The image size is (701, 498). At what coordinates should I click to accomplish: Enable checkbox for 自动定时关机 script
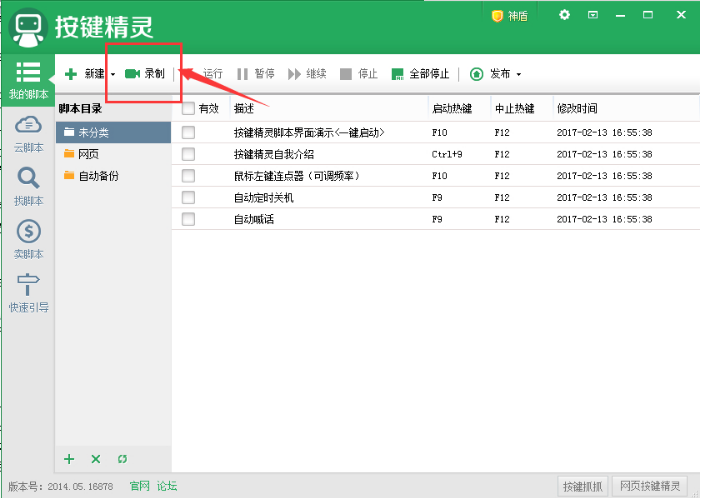pyautogui.click(x=188, y=197)
